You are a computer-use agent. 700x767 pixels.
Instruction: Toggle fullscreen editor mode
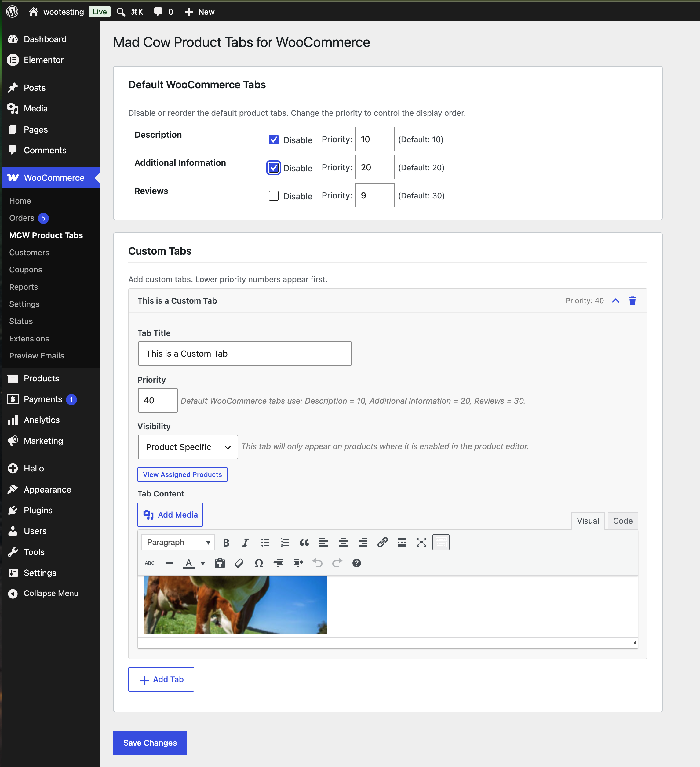[421, 543]
